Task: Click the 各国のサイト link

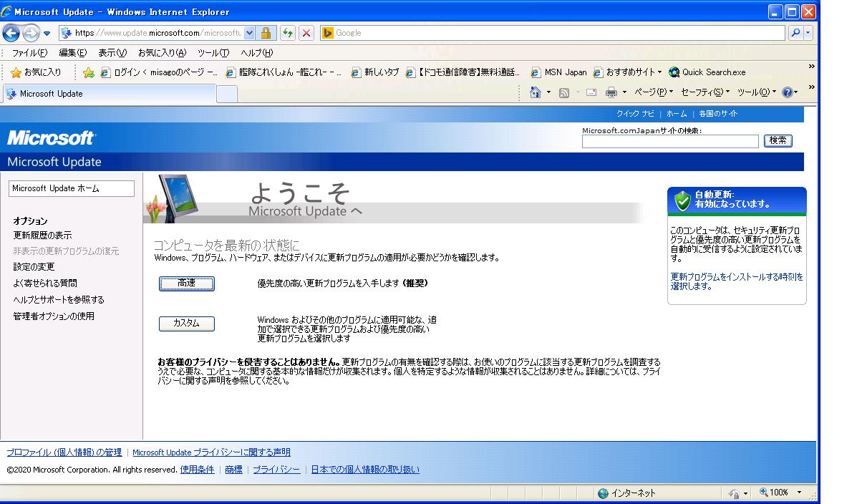Action: click(x=718, y=114)
